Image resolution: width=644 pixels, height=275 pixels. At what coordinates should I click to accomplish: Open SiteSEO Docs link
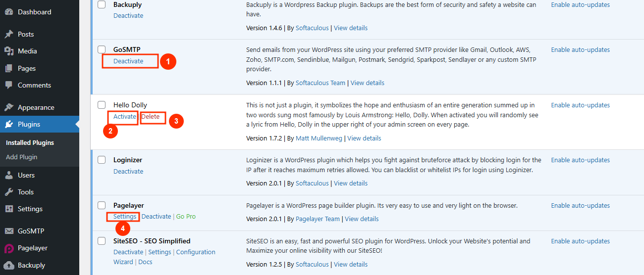(x=145, y=262)
